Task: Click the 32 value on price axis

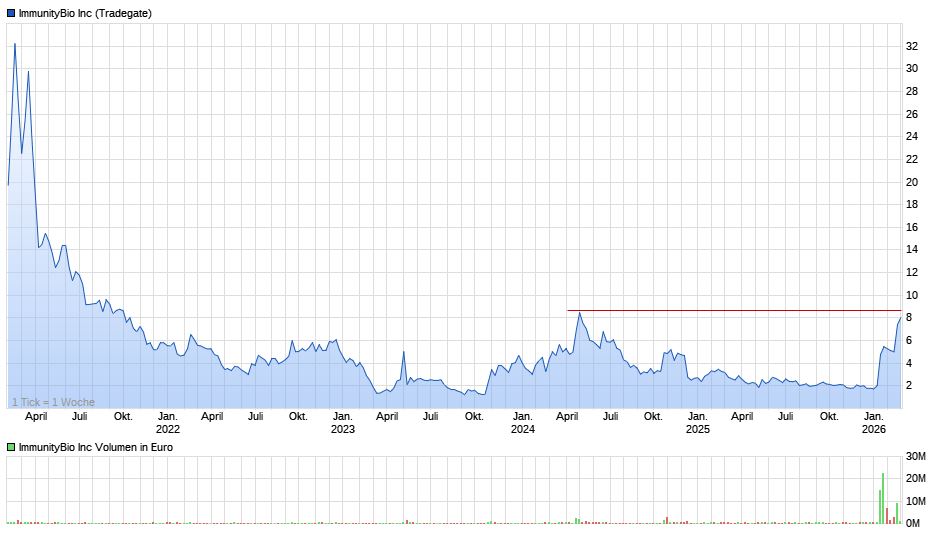Action: (911, 46)
